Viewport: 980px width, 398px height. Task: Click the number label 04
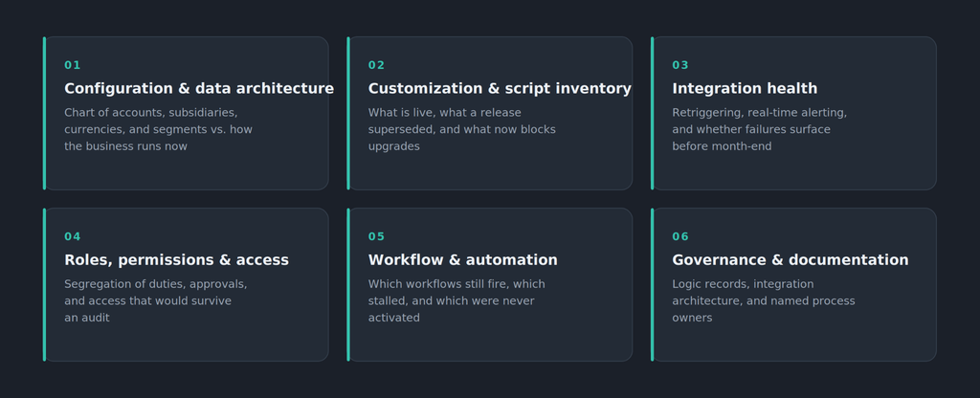(x=73, y=236)
